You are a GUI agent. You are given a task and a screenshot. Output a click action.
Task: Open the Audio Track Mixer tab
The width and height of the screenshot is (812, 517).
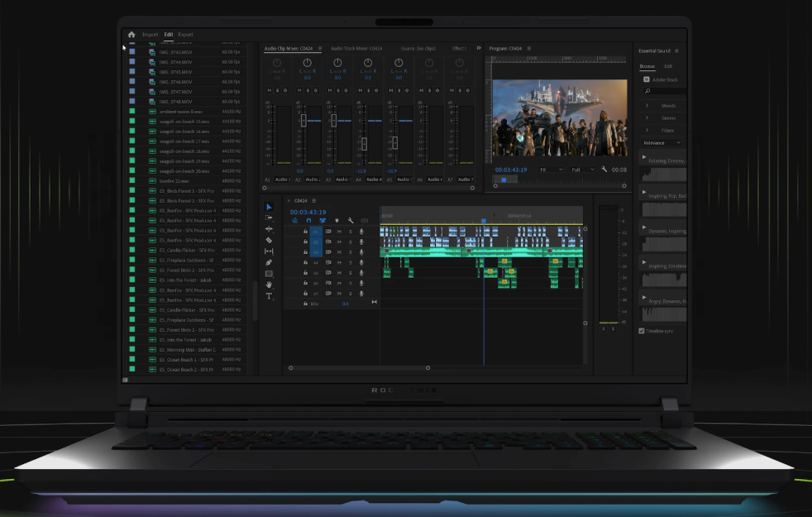point(356,49)
